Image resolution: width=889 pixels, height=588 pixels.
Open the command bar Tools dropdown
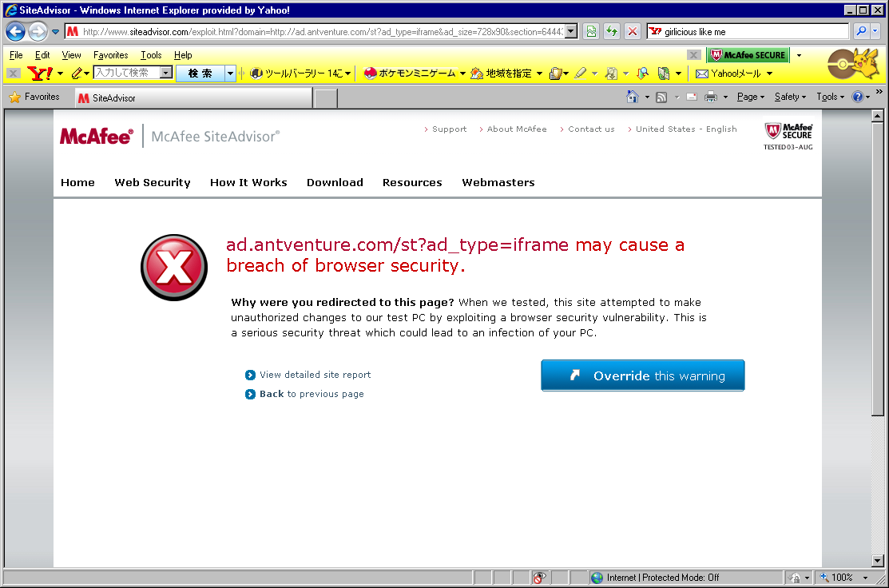pos(831,97)
